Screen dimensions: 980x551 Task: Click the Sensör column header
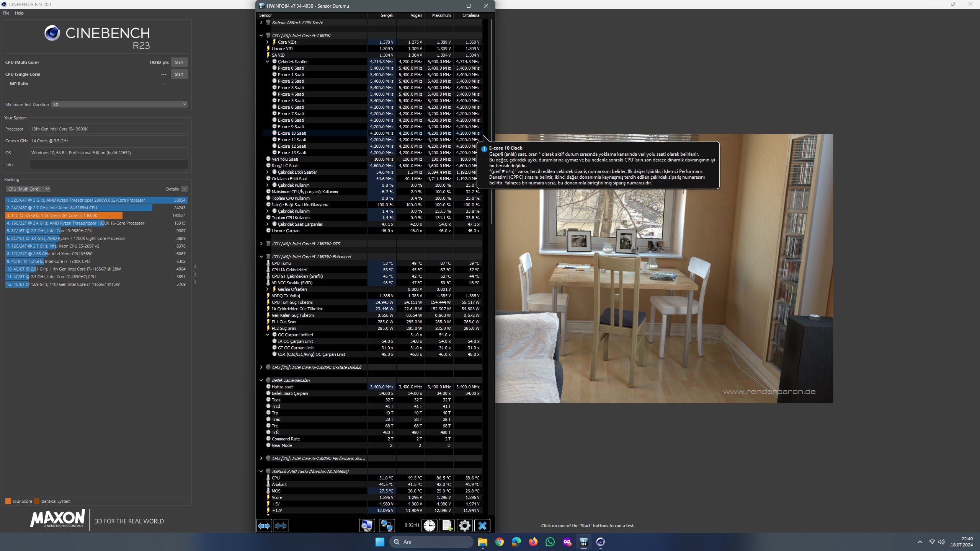click(x=312, y=15)
